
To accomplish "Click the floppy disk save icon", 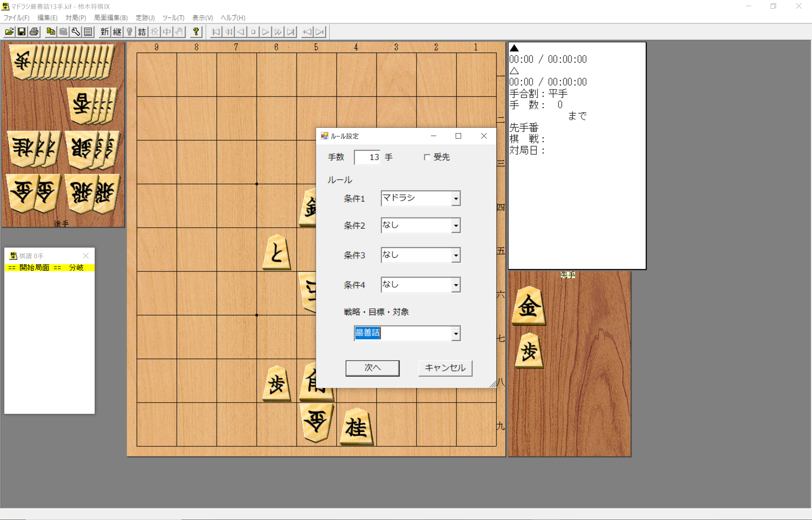I will pyautogui.click(x=22, y=32).
